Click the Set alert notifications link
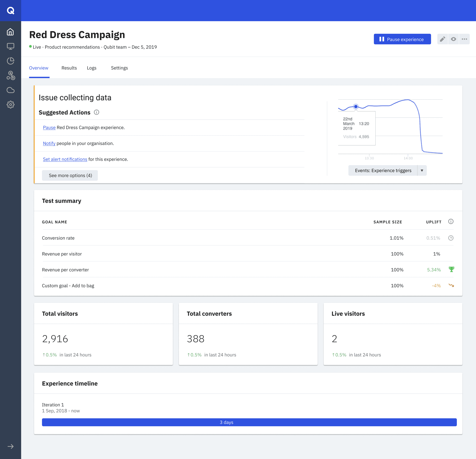Image resolution: width=476 pixels, height=459 pixels. (65, 159)
